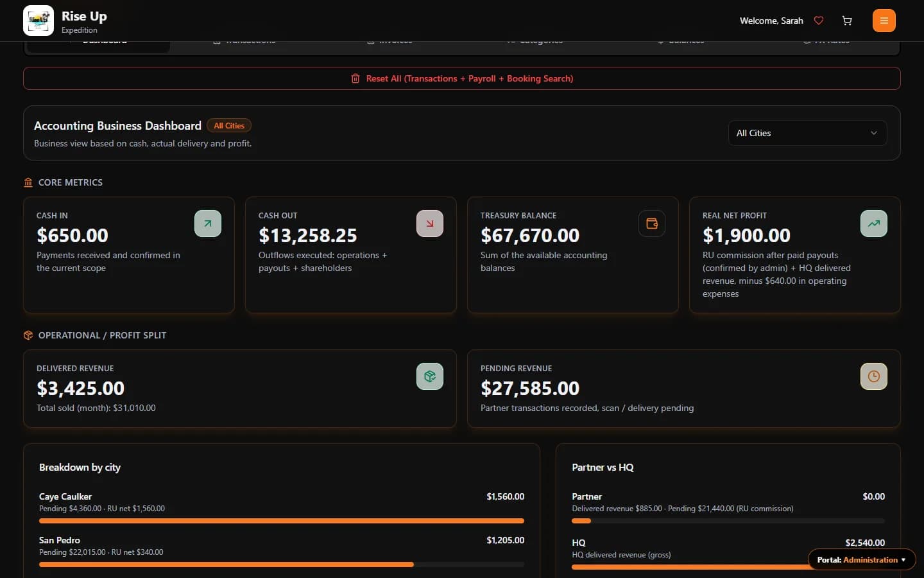Expand the All Cities chevron arrow
Viewport: 924px width, 578px height.
873,133
